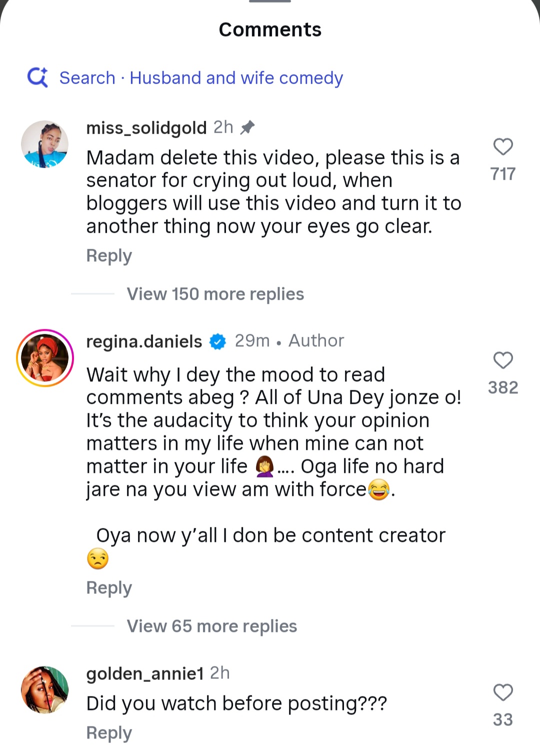Image resolution: width=540 pixels, height=756 pixels.
Task: Reply to regina.daniels' comment
Action: coord(109,588)
